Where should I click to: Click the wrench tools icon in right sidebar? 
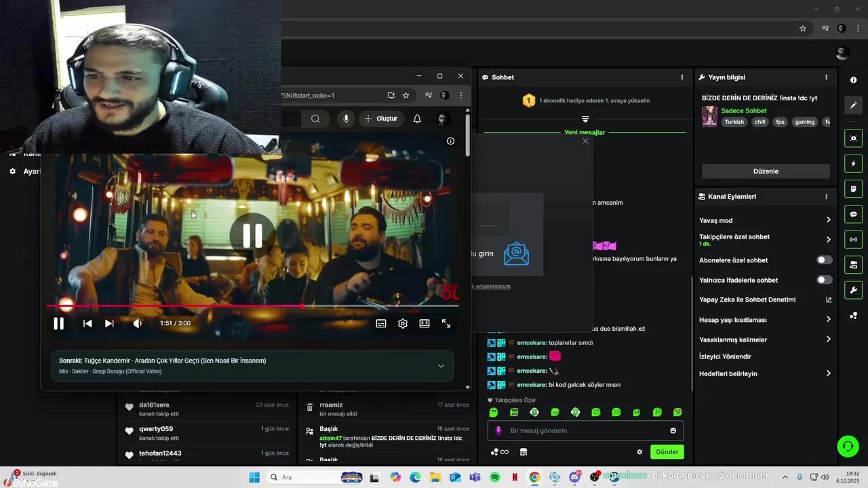853,290
